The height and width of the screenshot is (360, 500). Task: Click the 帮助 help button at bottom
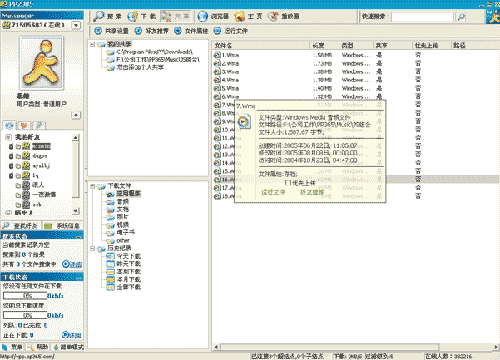[38, 347]
